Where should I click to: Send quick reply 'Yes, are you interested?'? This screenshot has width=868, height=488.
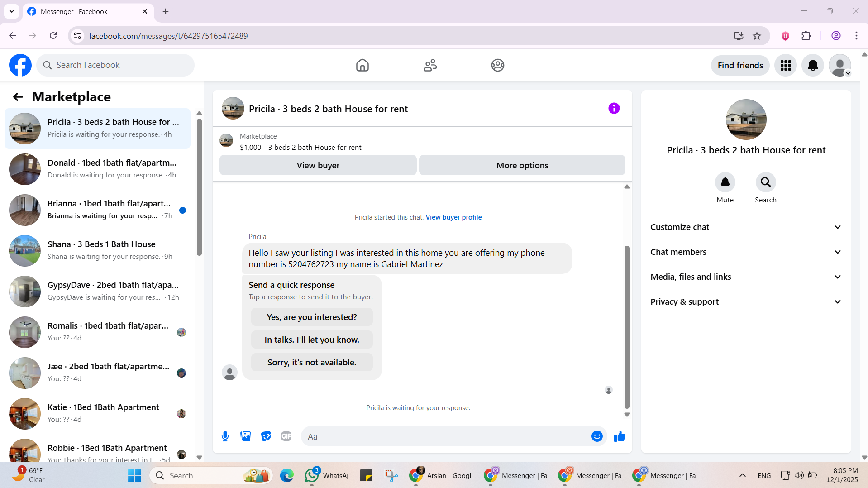(x=312, y=317)
